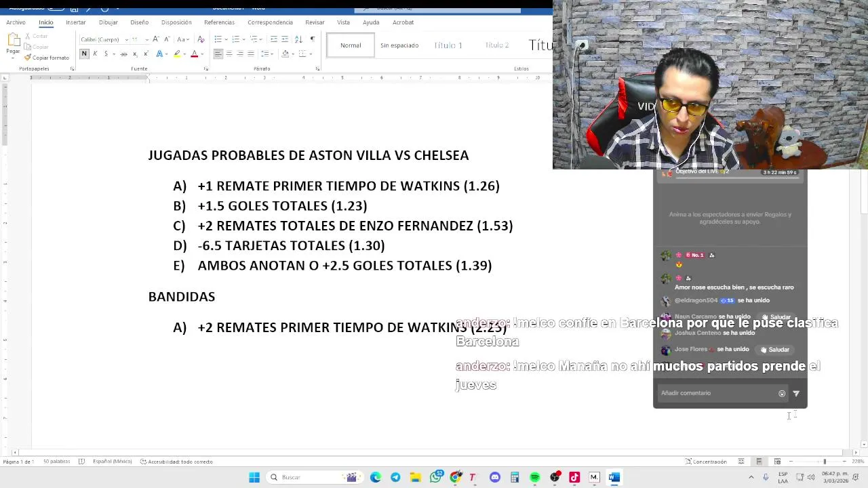Open Discord from the taskbar
868x488 pixels.
click(x=495, y=477)
